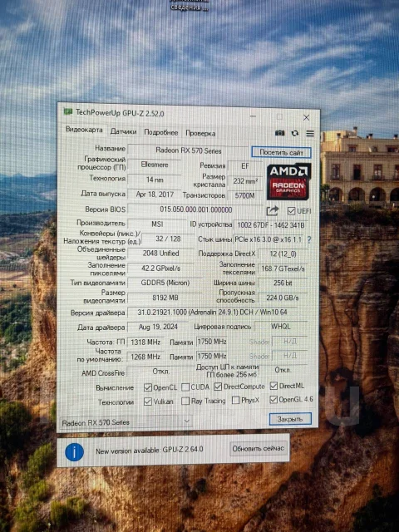The width and height of the screenshot is (399, 532).
Task: Switch to the Датчики tab
Action: pyautogui.click(x=123, y=131)
